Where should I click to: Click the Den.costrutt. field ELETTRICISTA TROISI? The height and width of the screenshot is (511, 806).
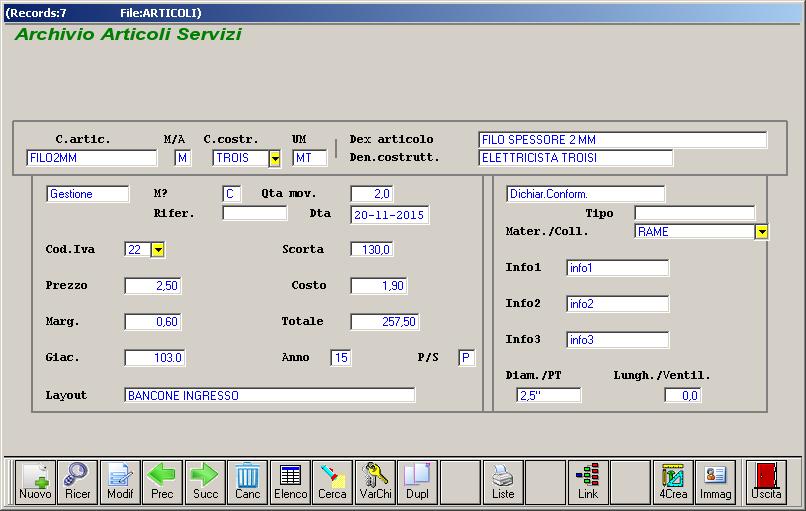pos(575,158)
